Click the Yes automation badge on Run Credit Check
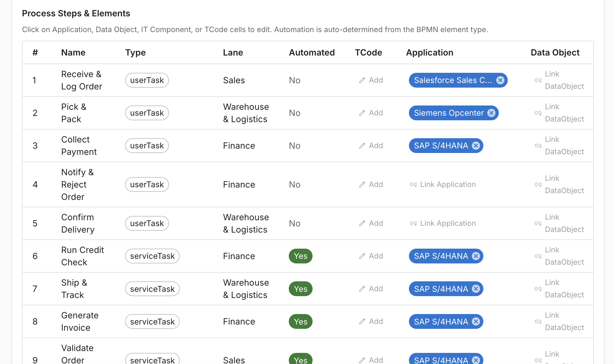614x364 pixels. coord(300,256)
